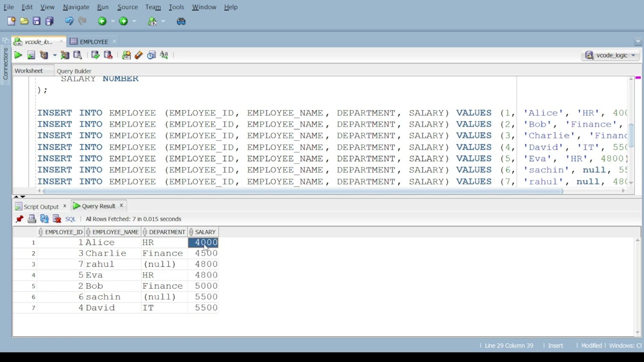Open the Explain Plan dropdown arrow
This screenshot has width=644, height=362.
coord(54,55)
